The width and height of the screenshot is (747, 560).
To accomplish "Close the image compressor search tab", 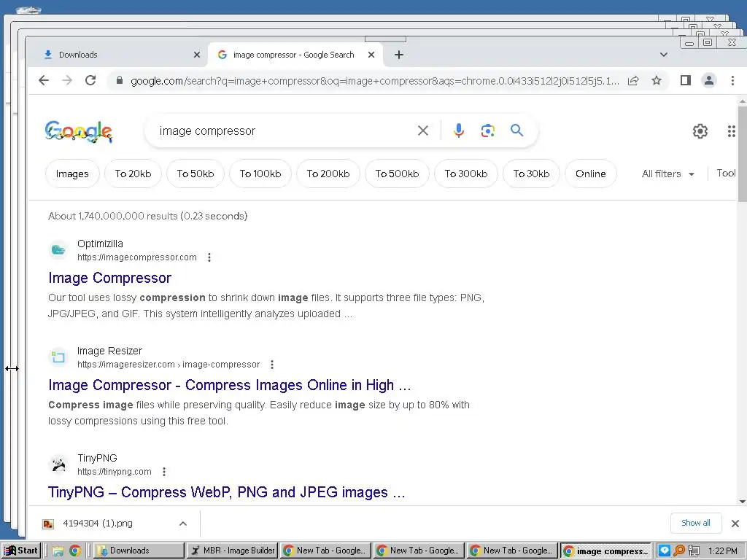I will pos(371,55).
